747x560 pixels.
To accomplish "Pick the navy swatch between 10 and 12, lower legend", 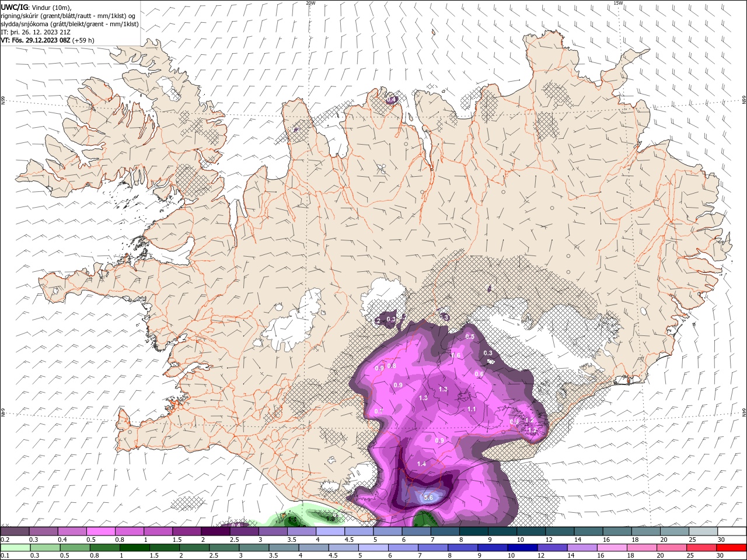I will pos(521,548).
